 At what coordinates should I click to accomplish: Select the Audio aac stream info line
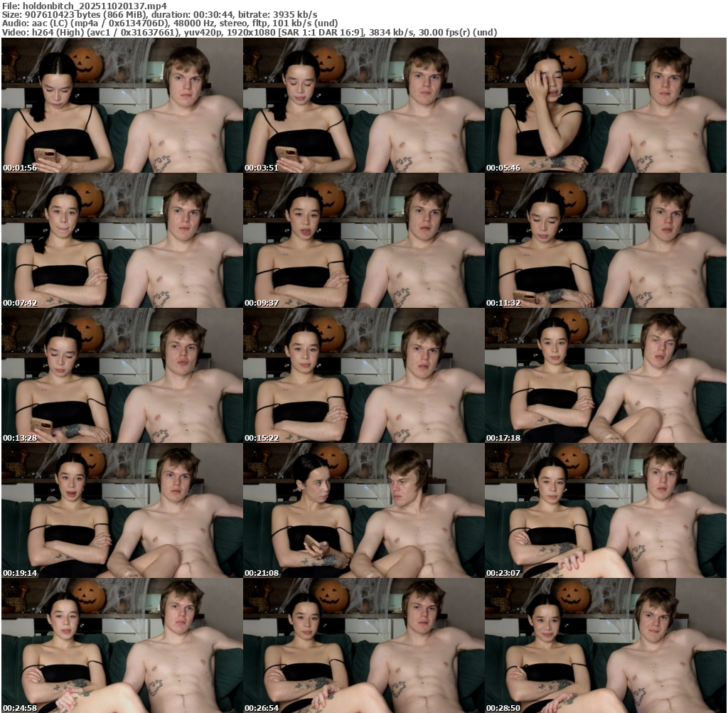pos(169,23)
